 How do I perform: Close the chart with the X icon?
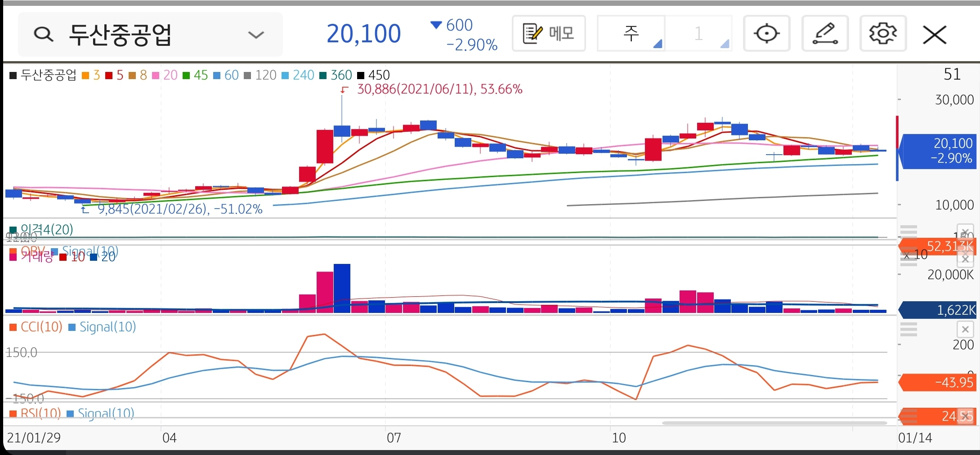pos(935,35)
